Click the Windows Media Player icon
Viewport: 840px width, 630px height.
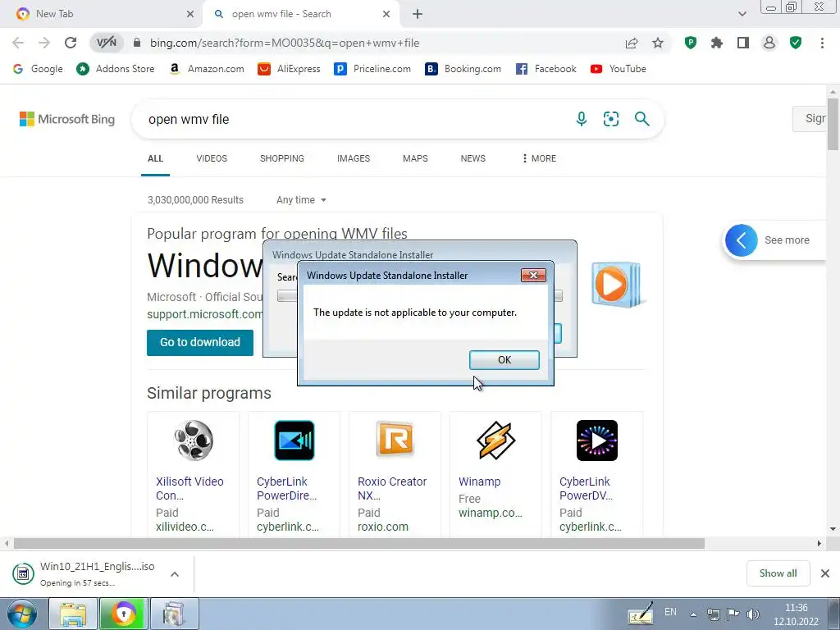[617, 284]
